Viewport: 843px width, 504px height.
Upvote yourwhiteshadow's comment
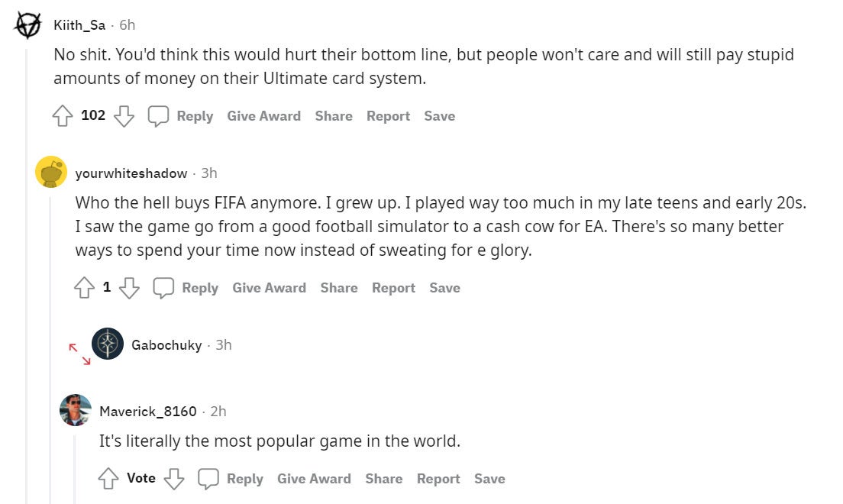[85, 286]
